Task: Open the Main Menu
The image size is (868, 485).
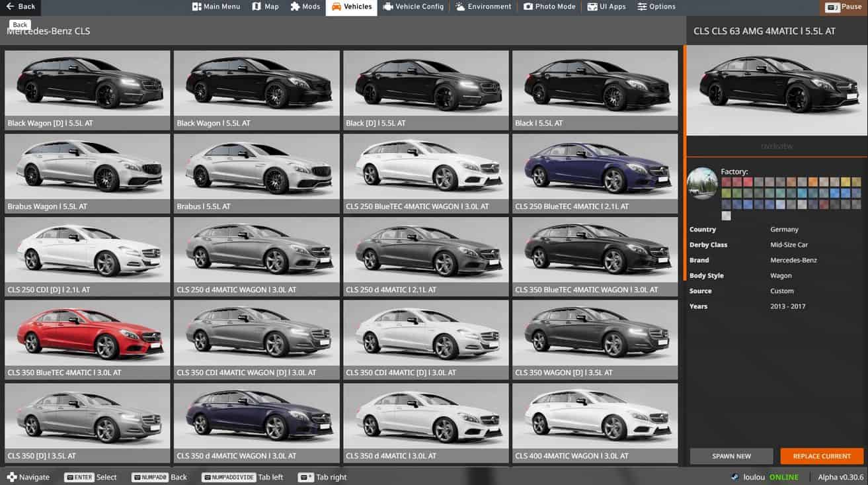Action: (216, 7)
